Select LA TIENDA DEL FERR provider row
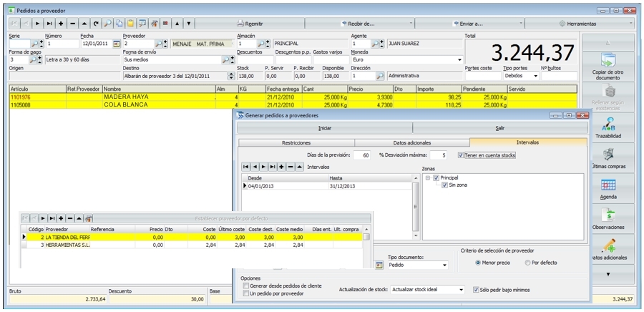 click(191, 238)
